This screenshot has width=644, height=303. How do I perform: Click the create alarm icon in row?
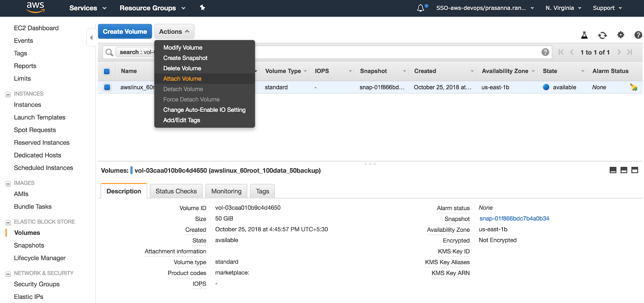point(634,87)
